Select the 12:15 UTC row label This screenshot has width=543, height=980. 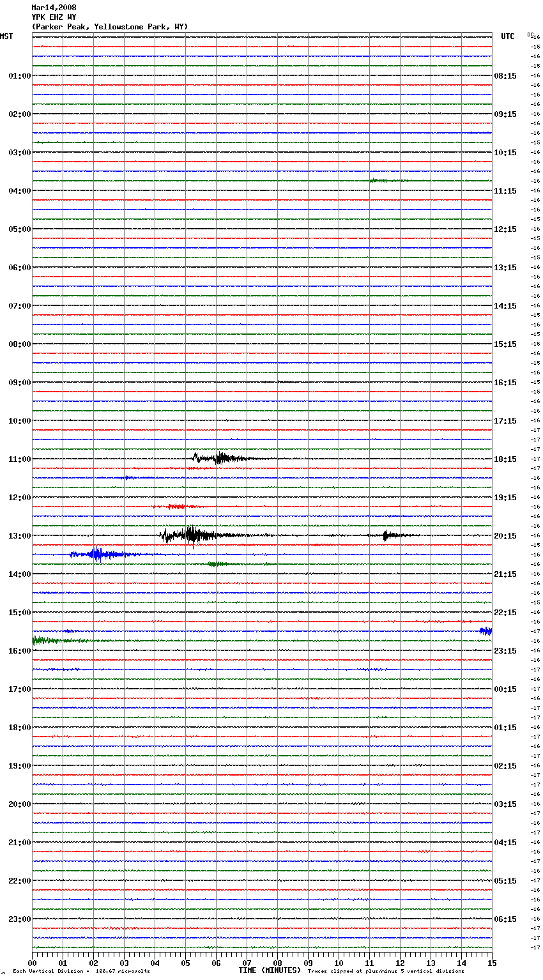pos(505,229)
